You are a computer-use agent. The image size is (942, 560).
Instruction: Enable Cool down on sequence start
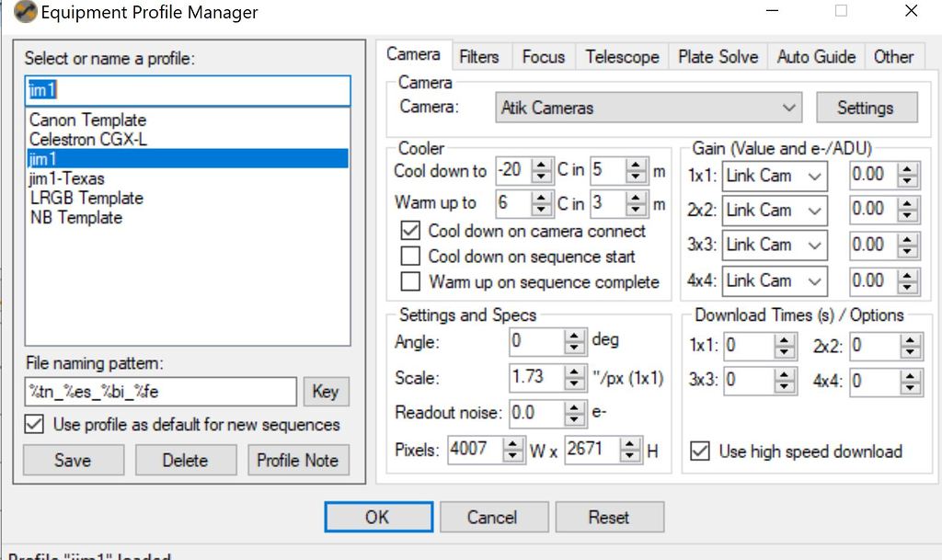410,257
